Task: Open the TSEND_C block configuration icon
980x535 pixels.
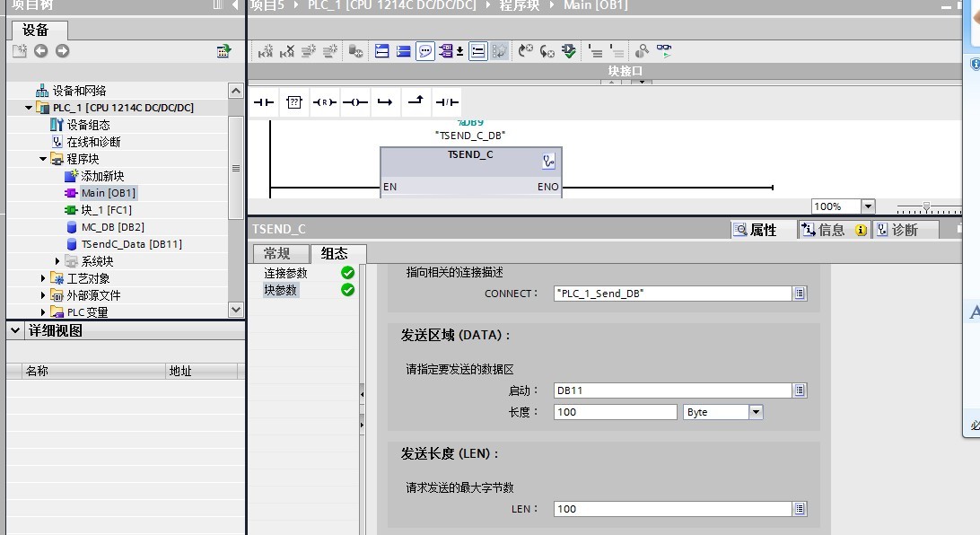Action: point(548,162)
